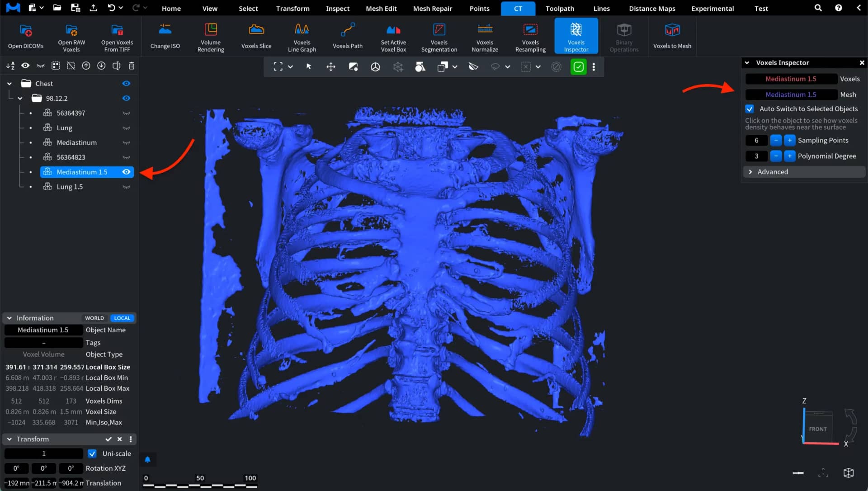Toggle the Uni-scale checkbox

coord(92,453)
